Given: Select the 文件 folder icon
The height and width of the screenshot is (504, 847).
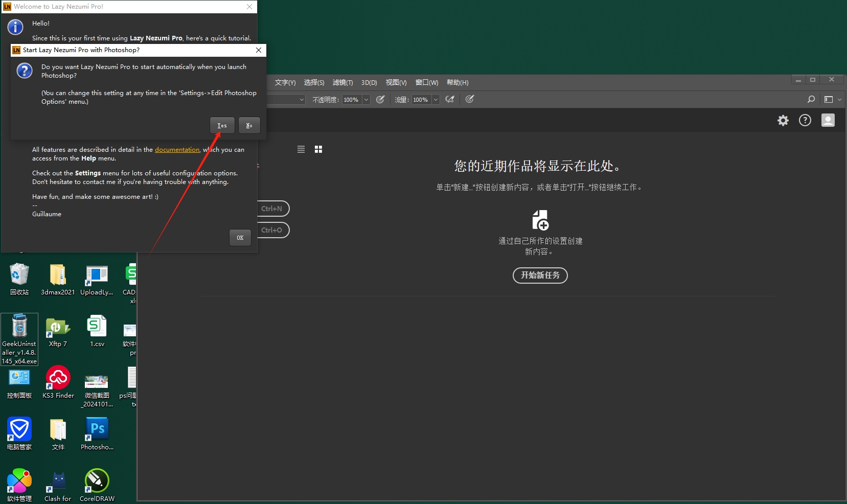Looking at the screenshot, I should [x=58, y=434].
